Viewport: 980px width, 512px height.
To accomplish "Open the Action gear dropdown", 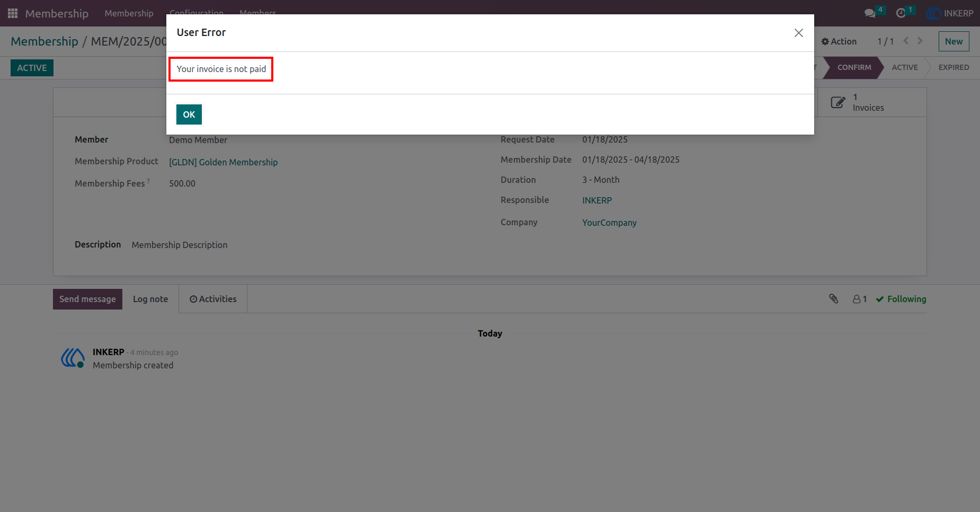I will click(x=839, y=41).
